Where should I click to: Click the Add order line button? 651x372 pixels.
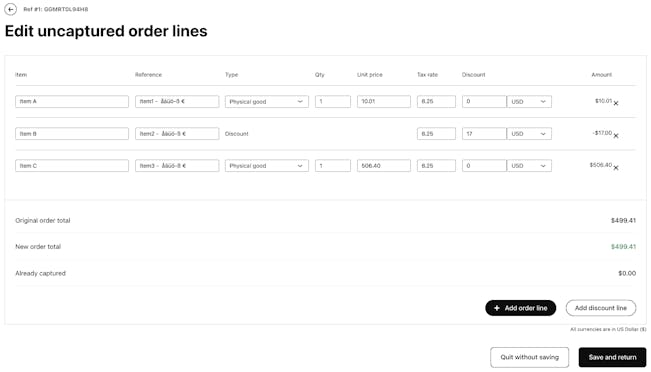pos(520,308)
